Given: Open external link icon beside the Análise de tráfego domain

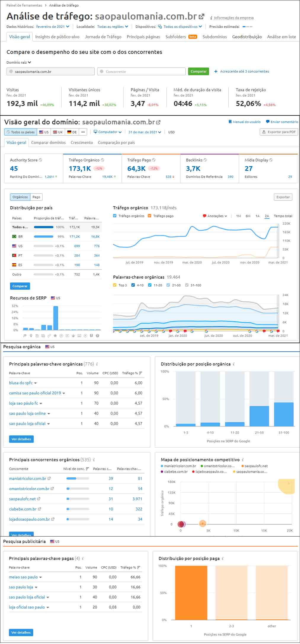Looking at the screenshot, I should [x=201, y=17].
